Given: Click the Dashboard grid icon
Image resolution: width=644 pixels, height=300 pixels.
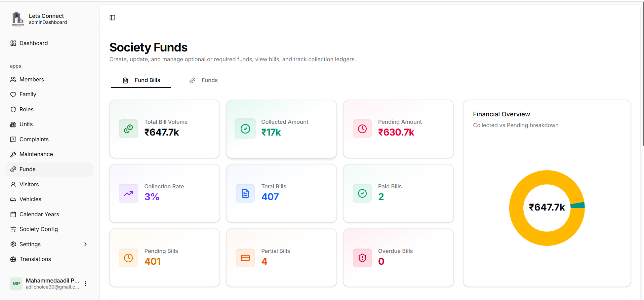Looking at the screenshot, I should (13, 43).
